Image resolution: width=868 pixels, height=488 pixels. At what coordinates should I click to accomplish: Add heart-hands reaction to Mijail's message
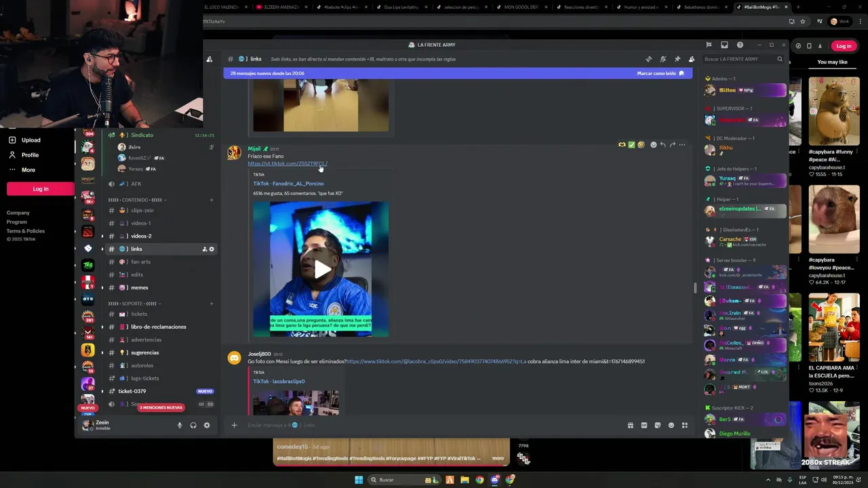(622, 144)
